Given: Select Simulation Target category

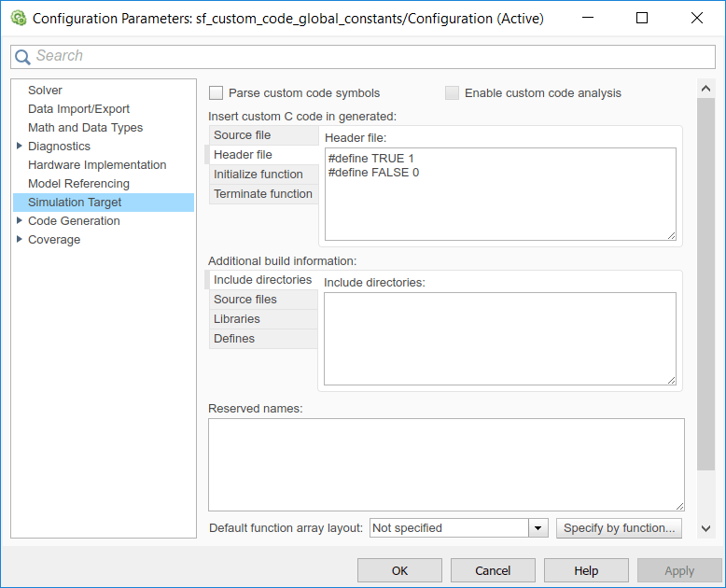Looking at the screenshot, I should click(104, 203).
